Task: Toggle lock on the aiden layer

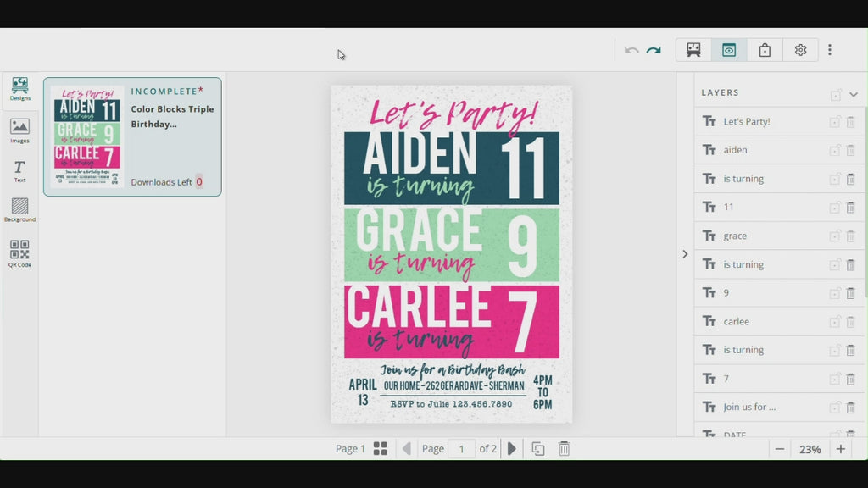Action: coord(836,151)
